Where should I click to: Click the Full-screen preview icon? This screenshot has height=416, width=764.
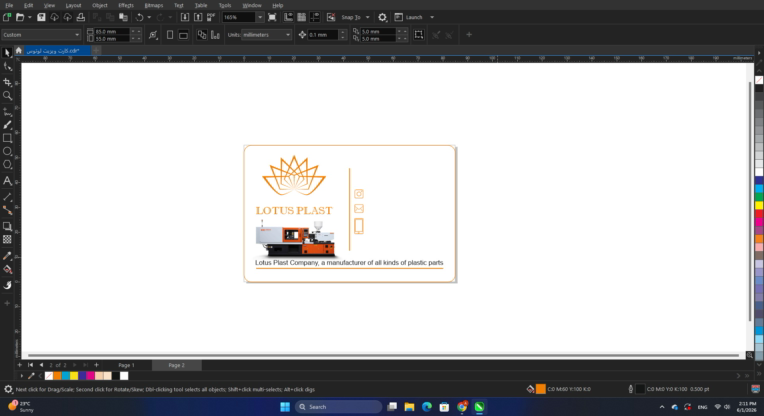tap(272, 17)
